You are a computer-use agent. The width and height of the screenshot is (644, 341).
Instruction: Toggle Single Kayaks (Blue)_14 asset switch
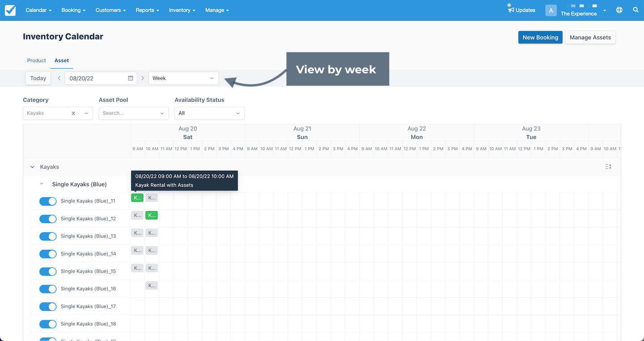(x=48, y=254)
